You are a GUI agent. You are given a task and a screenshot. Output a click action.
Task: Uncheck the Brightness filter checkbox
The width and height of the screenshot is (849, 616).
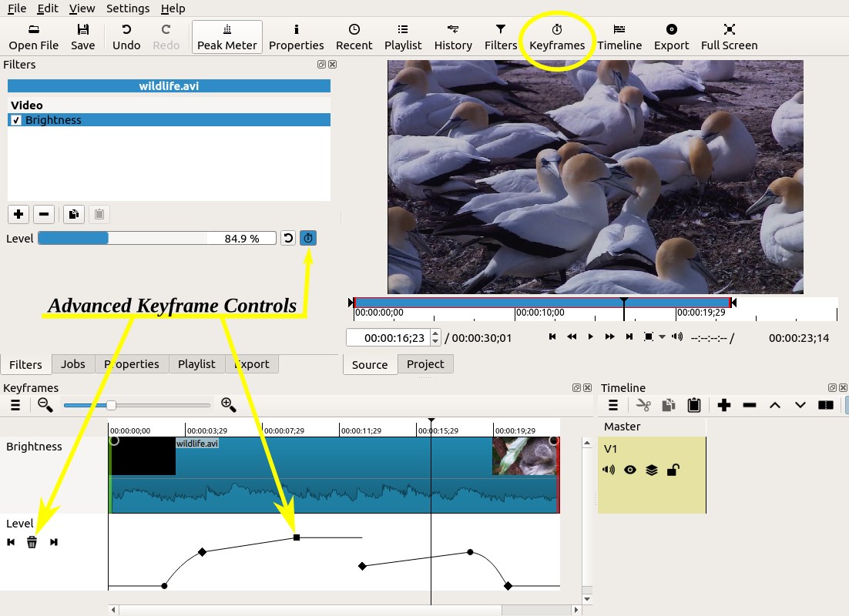(x=16, y=120)
